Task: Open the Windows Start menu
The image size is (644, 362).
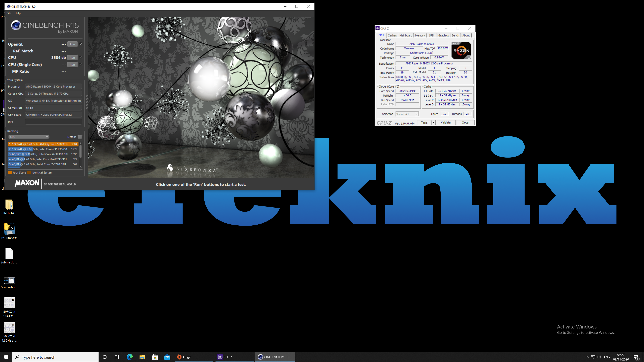Action: pyautogui.click(x=6, y=357)
